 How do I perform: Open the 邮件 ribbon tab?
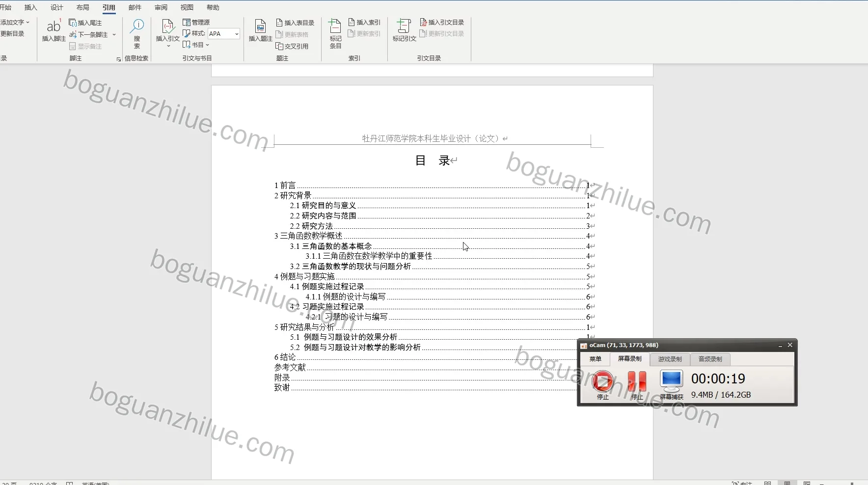click(135, 7)
